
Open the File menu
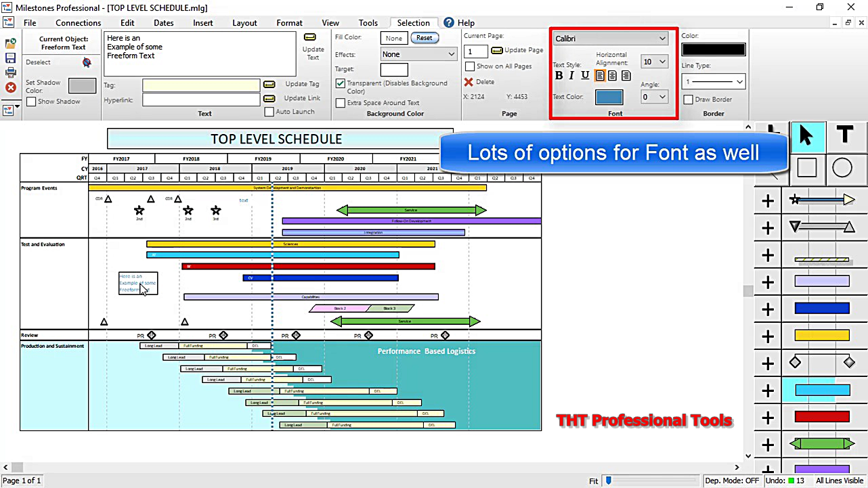point(30,22)
